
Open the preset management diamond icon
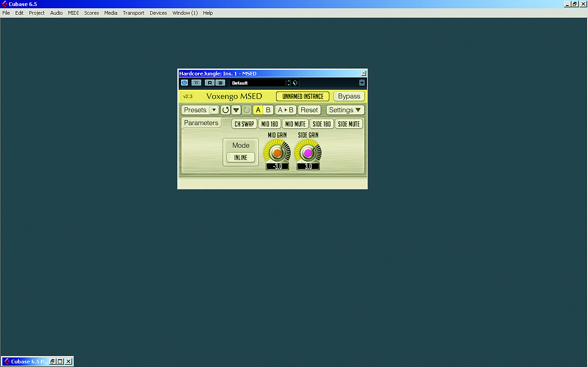295,83
